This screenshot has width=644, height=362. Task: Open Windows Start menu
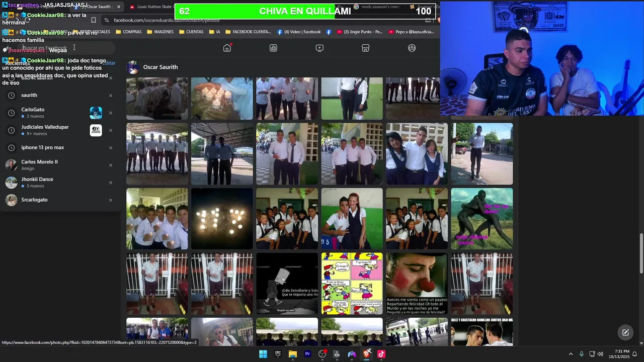pos(263,354)
